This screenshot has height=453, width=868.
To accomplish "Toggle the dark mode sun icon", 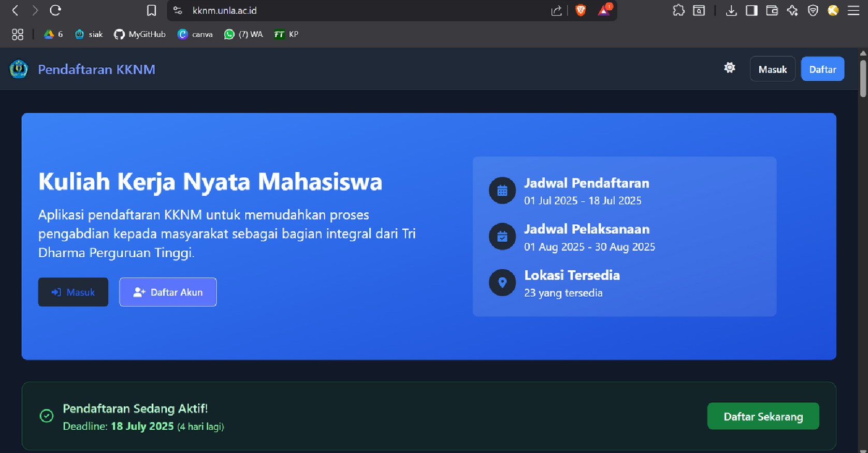I will click(x=730, y=68).
